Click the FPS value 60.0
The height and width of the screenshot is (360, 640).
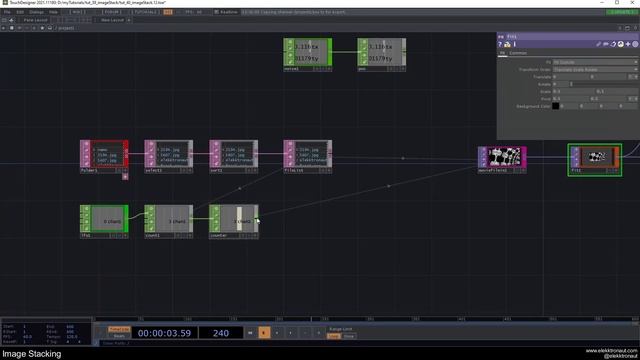pyautogui.click(x=28, y=337)
